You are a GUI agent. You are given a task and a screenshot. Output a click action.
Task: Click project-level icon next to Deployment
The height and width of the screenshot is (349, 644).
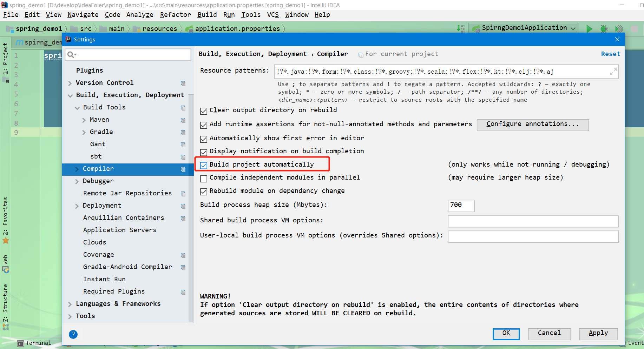(x=183, y=206)
